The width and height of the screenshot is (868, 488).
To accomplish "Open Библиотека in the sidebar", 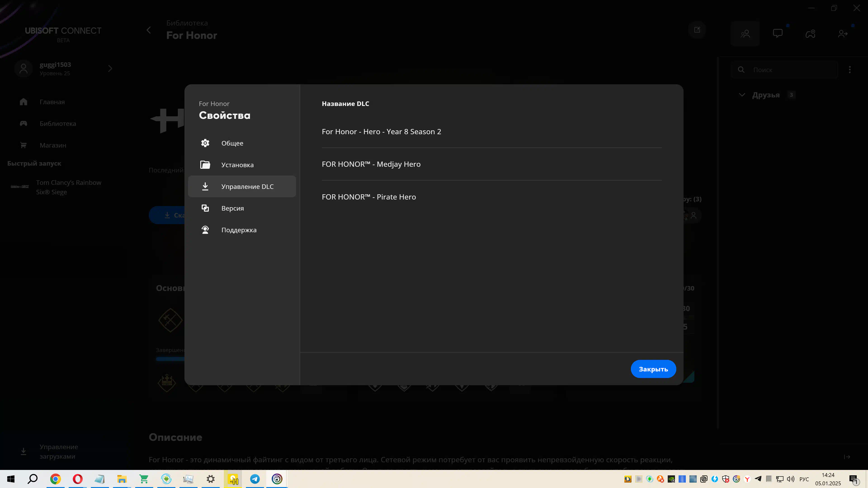I will click(x=58, y=124).
